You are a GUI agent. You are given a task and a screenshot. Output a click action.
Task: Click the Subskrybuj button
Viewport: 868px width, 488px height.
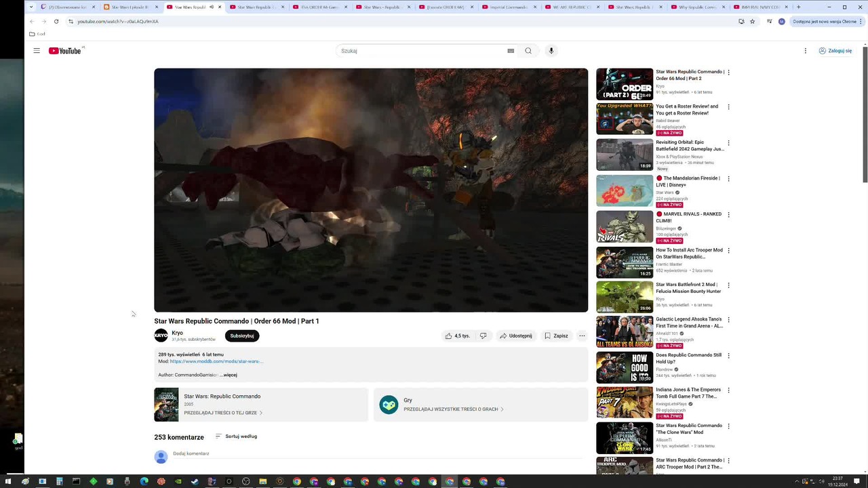click(x=242, y=335)
